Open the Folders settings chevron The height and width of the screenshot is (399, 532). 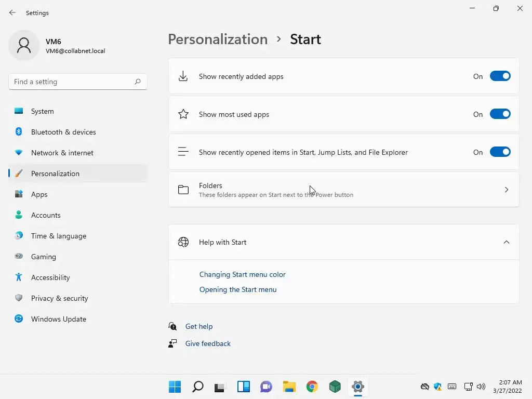coord(506,190)
